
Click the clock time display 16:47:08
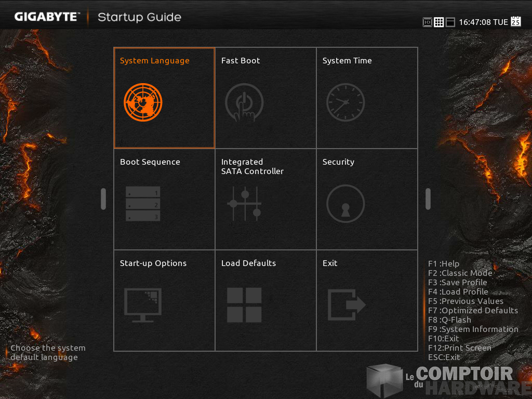pos(475,22)
